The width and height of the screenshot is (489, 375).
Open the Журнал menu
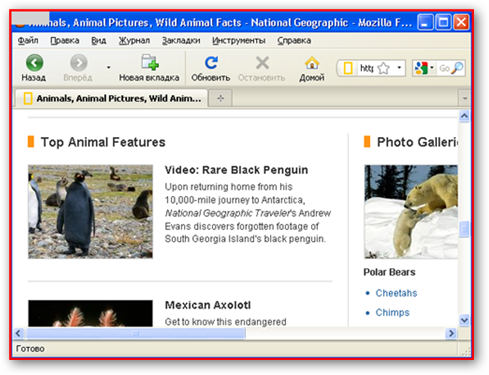[134, 41]
